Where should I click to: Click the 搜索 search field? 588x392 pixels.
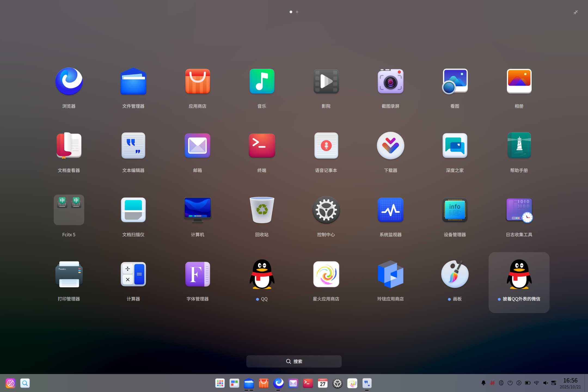pos(294,361)
